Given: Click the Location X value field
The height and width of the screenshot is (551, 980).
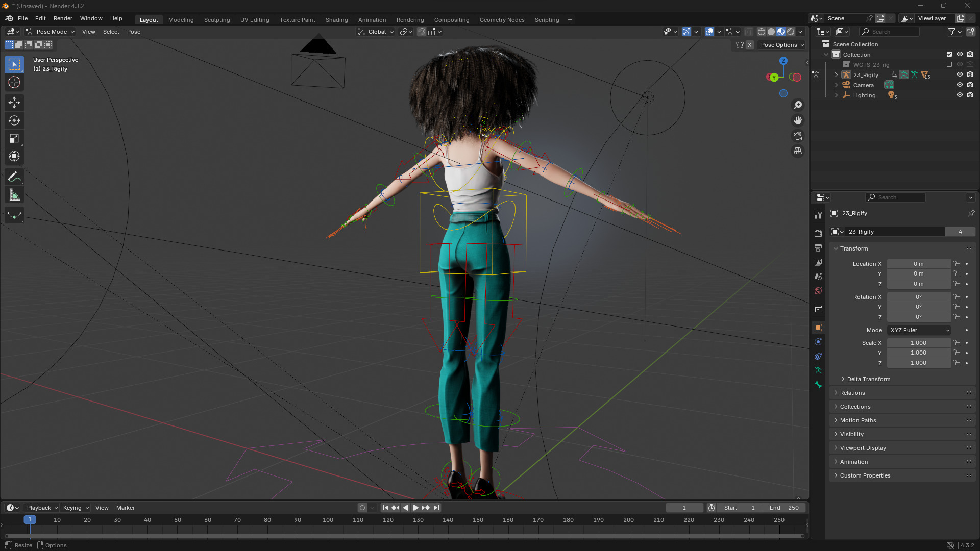Looking at the screenshot, I should pos(918,264).
